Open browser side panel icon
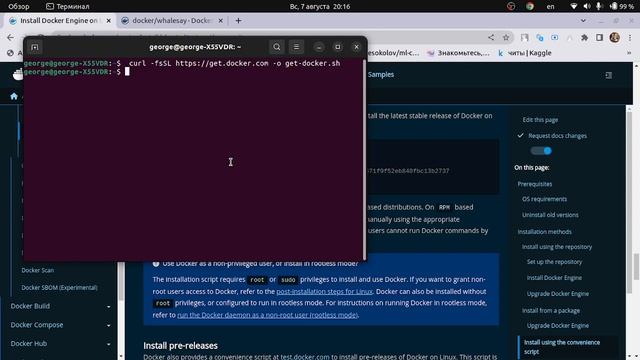This screenshot has width=640, height=360. (599, 38)
